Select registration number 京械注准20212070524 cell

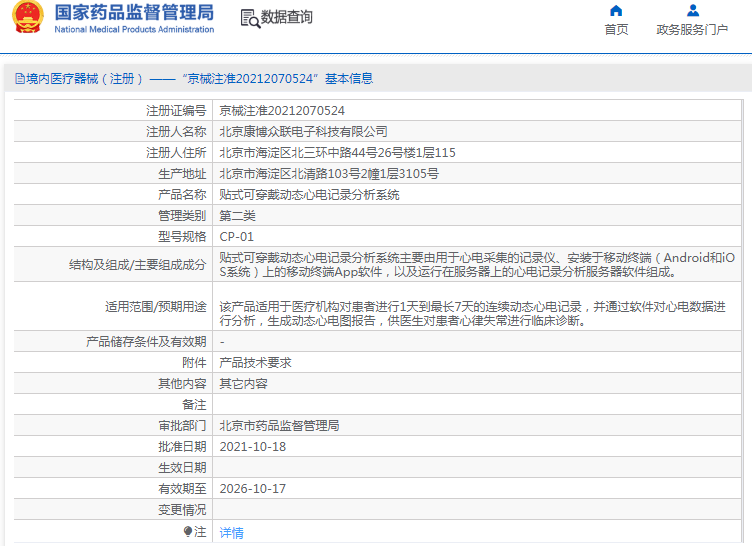(282, 111)
